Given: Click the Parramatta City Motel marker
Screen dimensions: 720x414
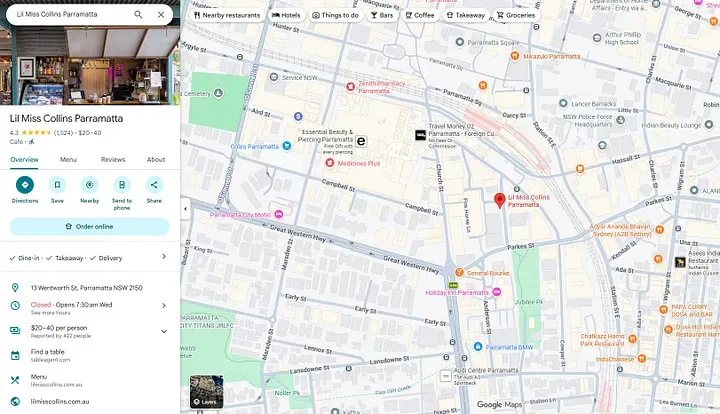Looking at the screenshot, I should coord(278,214).
